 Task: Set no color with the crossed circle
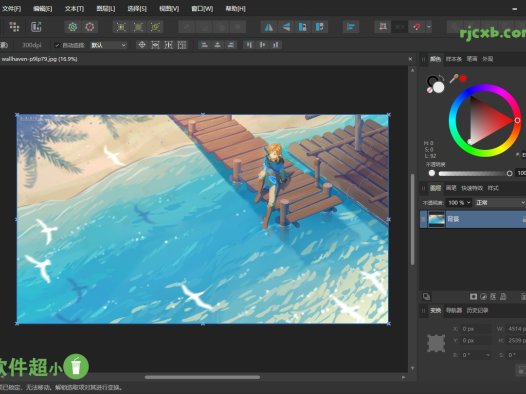(429, 90)
